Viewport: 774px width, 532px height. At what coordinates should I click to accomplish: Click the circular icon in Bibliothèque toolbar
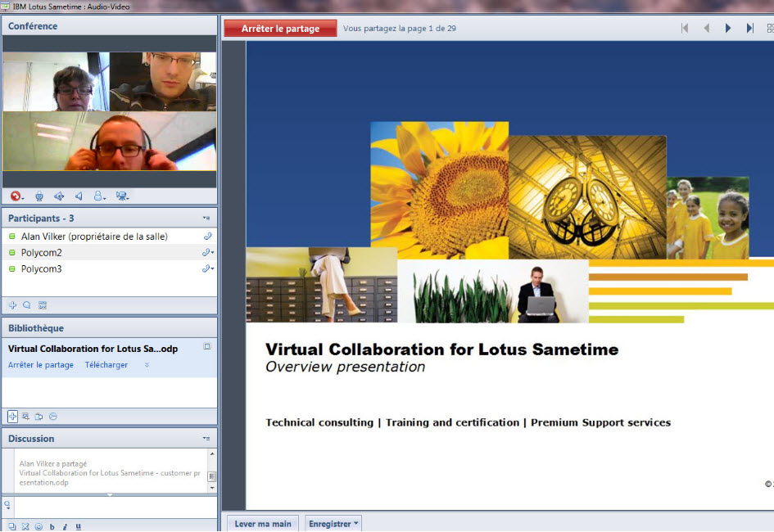click(x=52, y=416)
